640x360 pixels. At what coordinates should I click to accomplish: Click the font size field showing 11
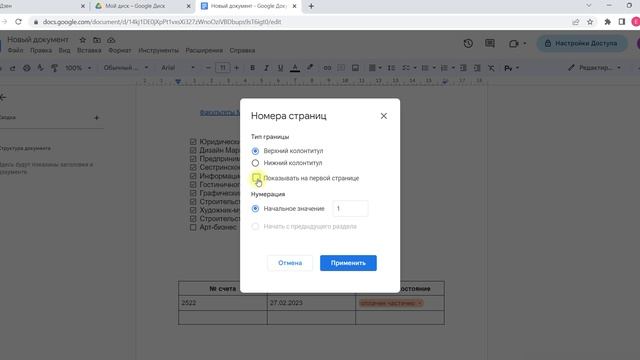pyautogui.click(x=222, y=68)
